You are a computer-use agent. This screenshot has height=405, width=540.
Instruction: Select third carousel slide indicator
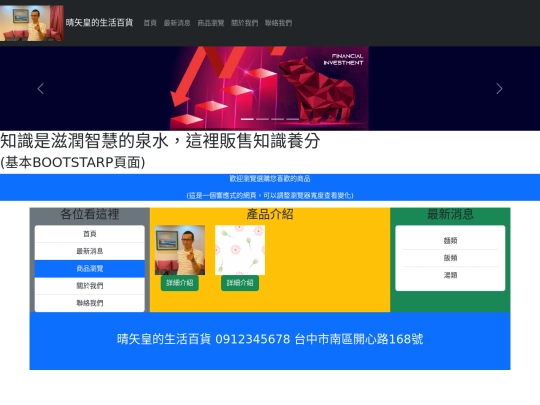click(278, 119)
